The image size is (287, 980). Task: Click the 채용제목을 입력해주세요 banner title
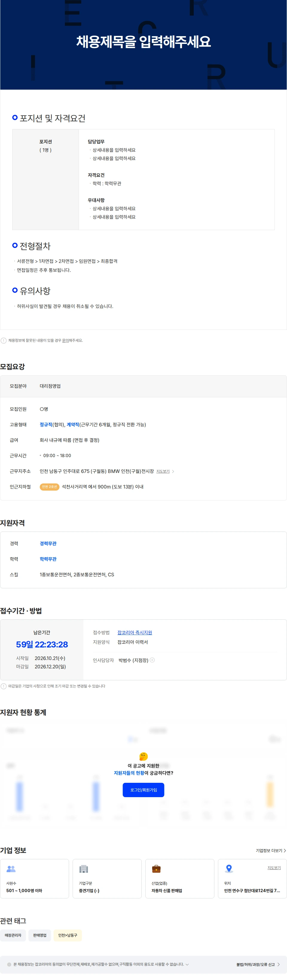(x=143, y=42)
